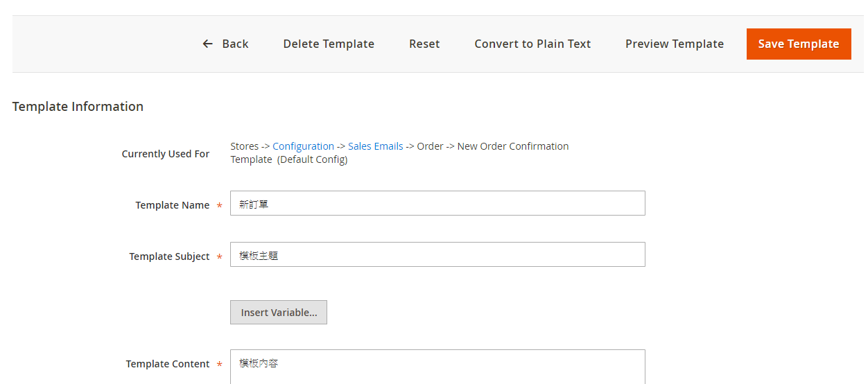
Task: Convert the template to plain text
Action: pos(532,44)
